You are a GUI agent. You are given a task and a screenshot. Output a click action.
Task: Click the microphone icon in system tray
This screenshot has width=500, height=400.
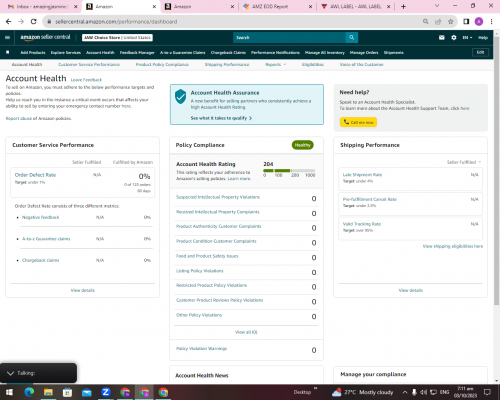(x=414, y=392)
